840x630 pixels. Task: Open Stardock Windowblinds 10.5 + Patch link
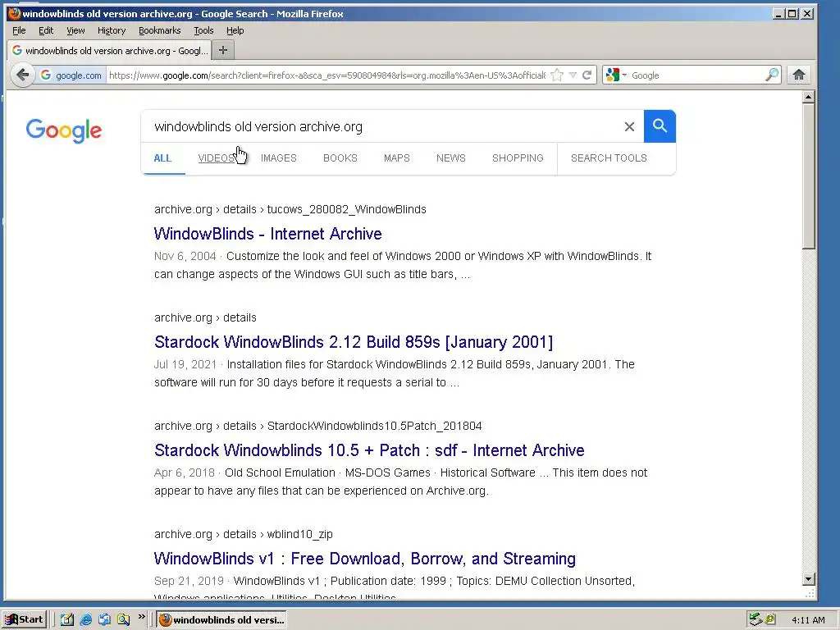tap(369, 450)
